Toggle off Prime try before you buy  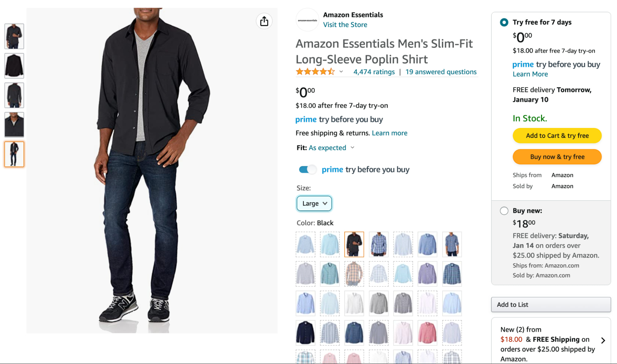[x=307, y=169]
